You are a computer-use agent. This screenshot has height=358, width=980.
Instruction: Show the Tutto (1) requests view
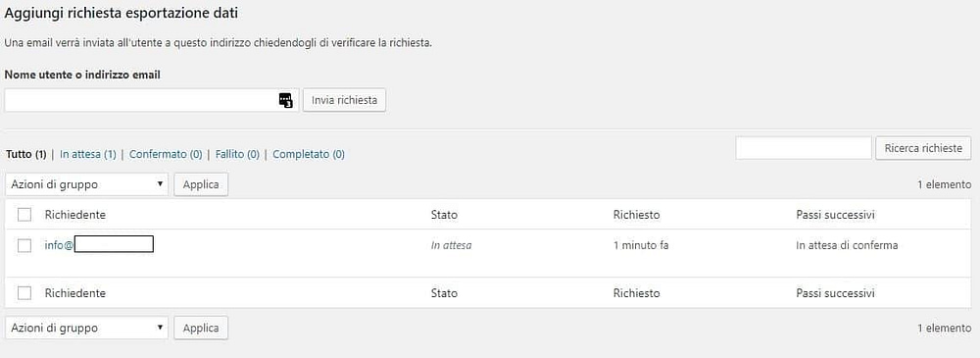(25, 154)
